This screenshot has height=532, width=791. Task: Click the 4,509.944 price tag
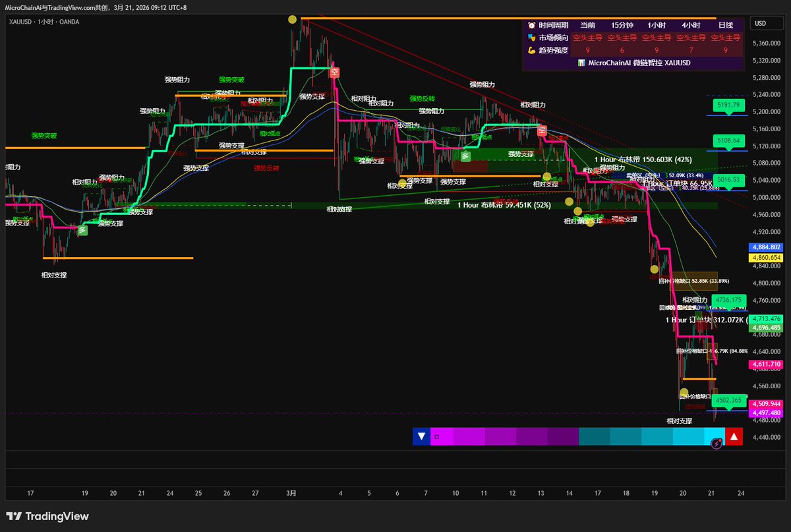tap(766, 404)
